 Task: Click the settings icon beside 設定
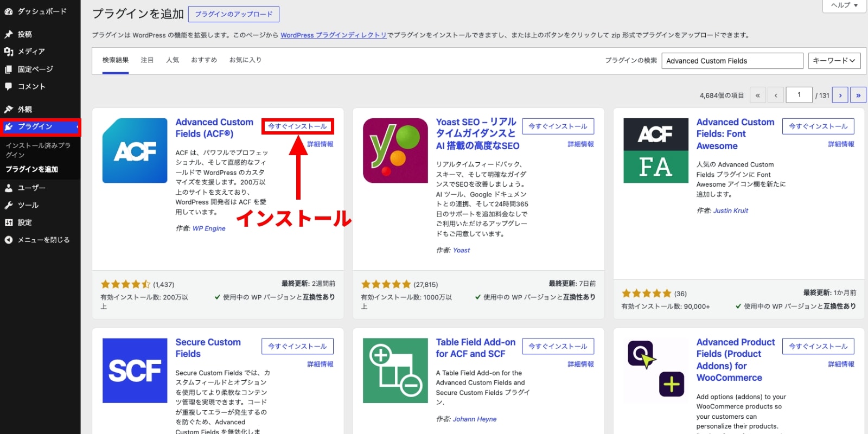click(9, 222)
